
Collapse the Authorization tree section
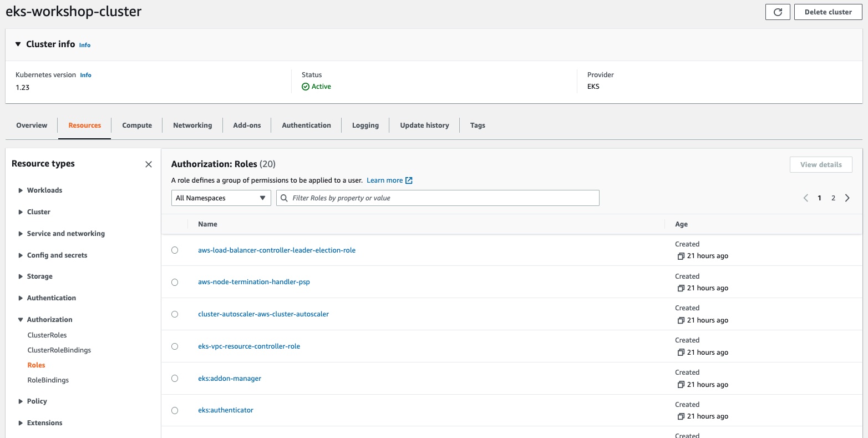point(21,320)
